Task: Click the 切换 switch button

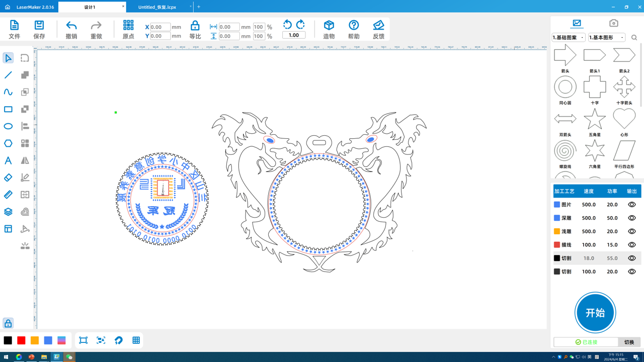Action: (x=629, y=342)
